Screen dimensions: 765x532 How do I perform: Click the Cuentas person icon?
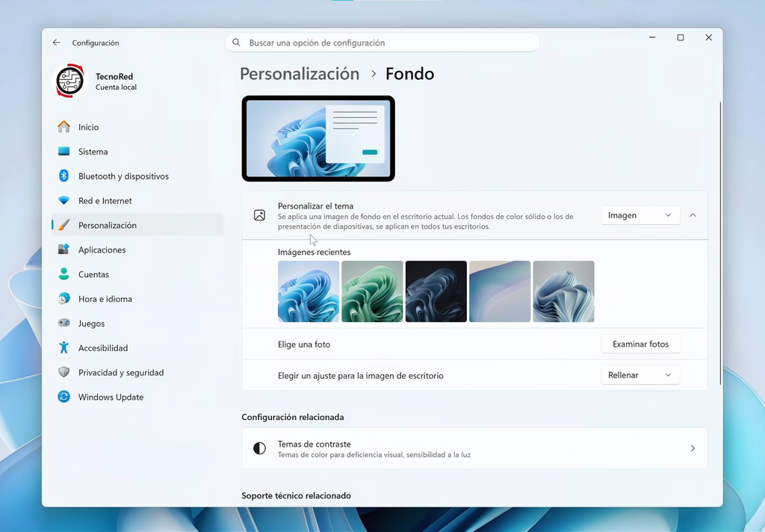pyautogui.click(x=64, y=273)
